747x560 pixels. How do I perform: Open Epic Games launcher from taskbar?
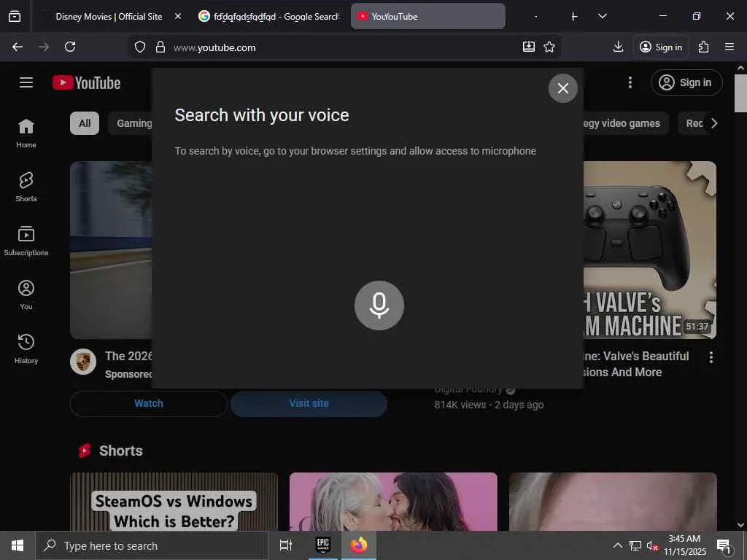tap(323, 545)
